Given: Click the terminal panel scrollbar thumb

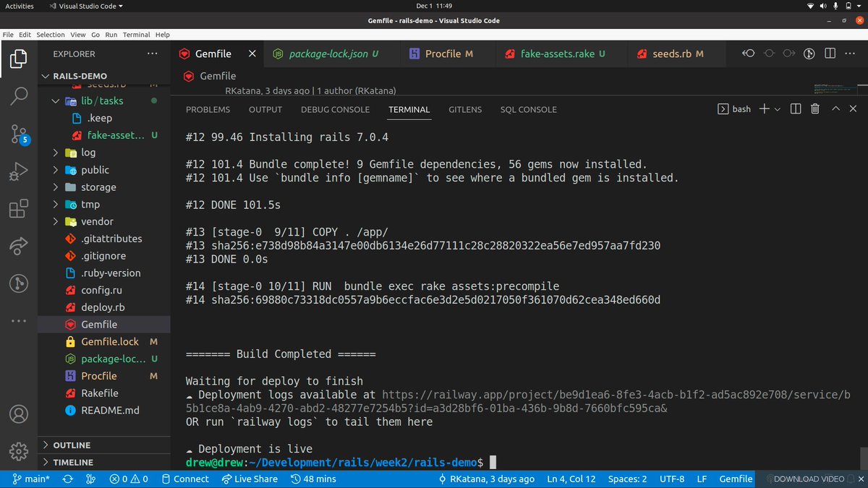Looking at the screenshot, I should [863, 458].
